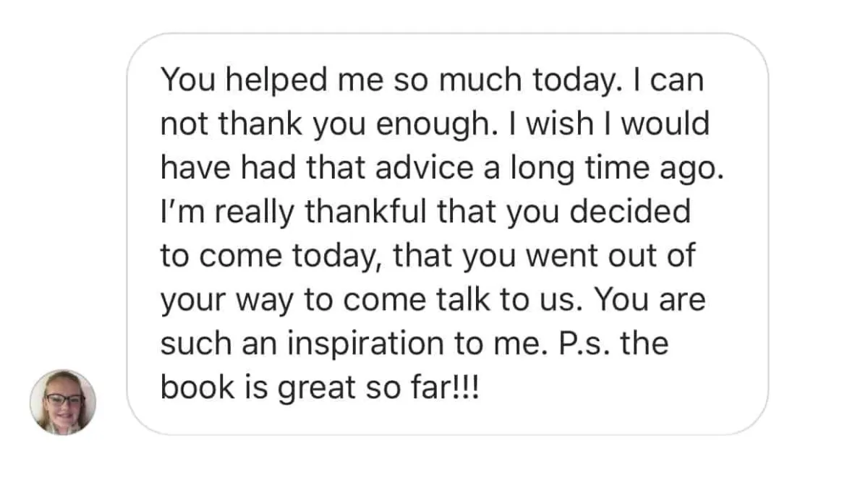Viewport: 868px width, 480px height.
Task: Click the word "great" in the last line
Action: [x=306, y=388]
